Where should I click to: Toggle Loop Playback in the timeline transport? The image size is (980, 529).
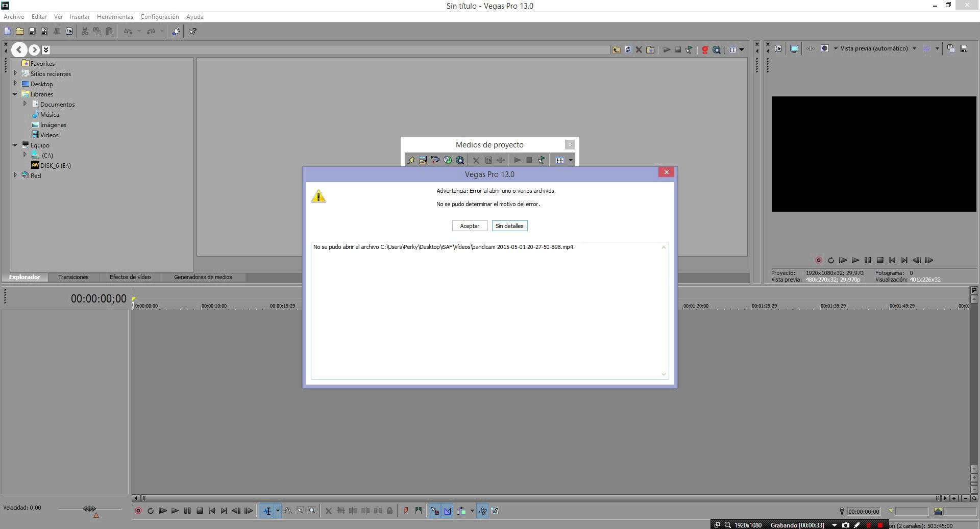[x=151, y=511]
